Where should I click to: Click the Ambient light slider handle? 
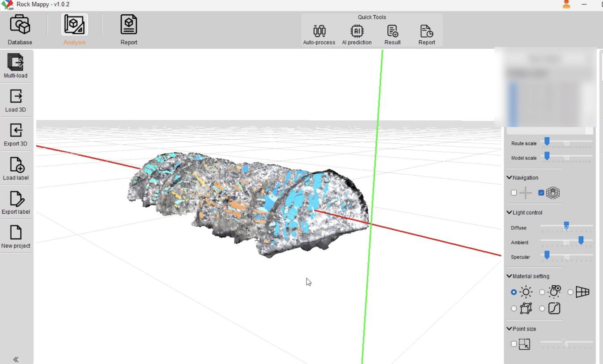(x=581, y=241)
